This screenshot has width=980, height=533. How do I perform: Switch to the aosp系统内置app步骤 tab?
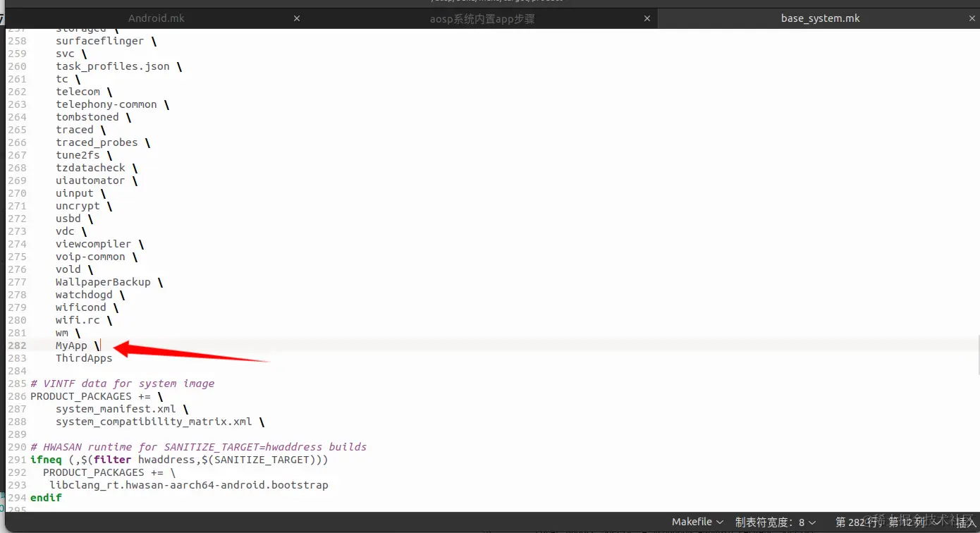click(x=482, y=18)
